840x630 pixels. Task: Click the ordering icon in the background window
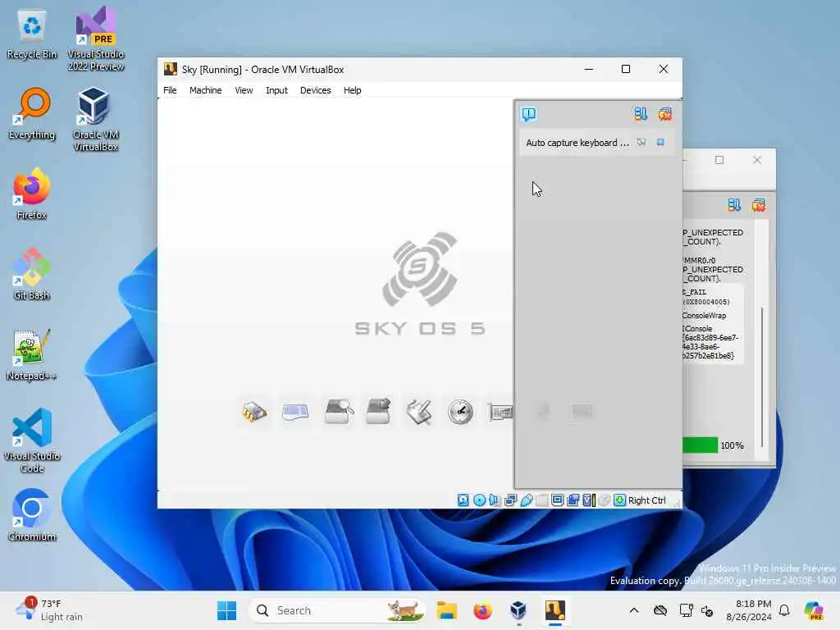(x=734, y=204)
